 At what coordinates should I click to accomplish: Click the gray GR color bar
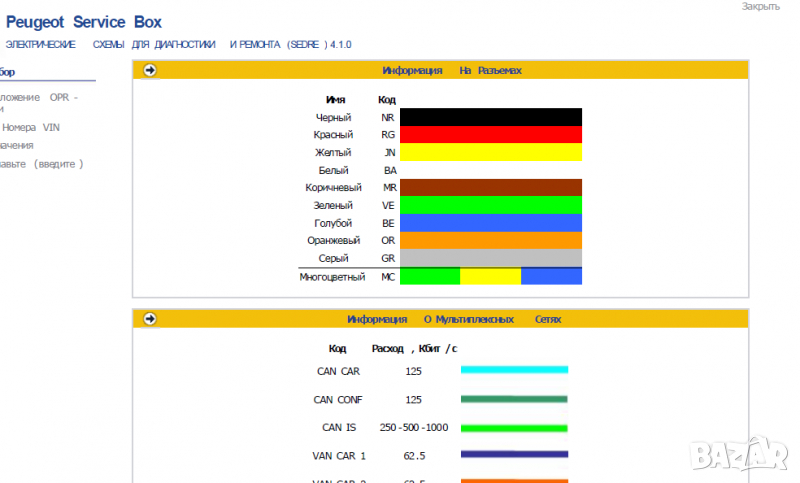[x=490, y=258]
